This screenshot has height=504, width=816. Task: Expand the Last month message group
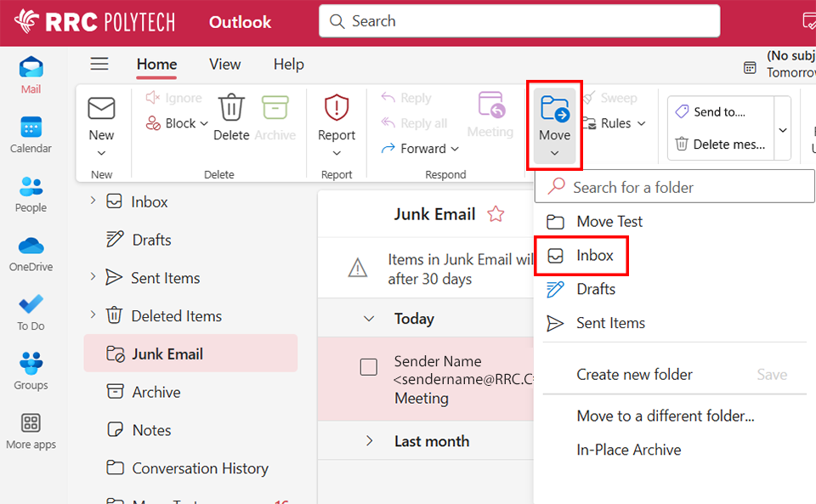369,441
